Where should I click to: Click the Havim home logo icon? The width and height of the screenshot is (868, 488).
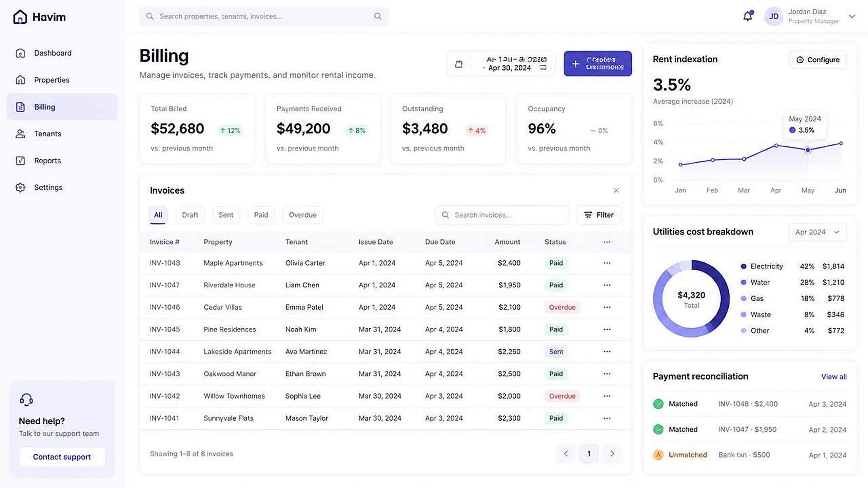click(20, 17)
